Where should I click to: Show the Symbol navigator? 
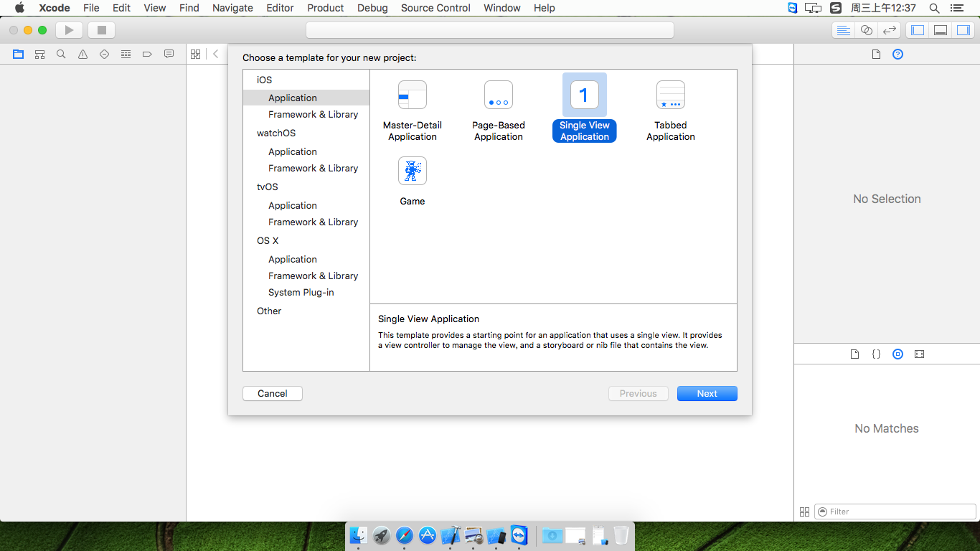click(39, 54)
